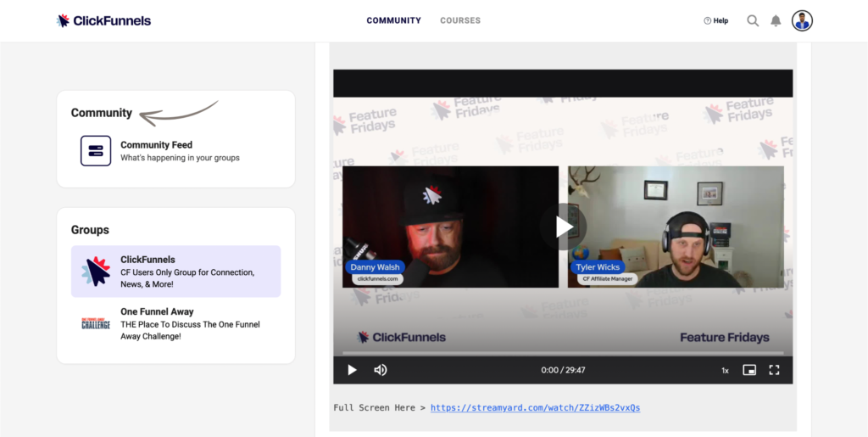Click the 'CF Users Only Group' description
The height and width of the screenshot is (437, 868).
coord(187,278)
